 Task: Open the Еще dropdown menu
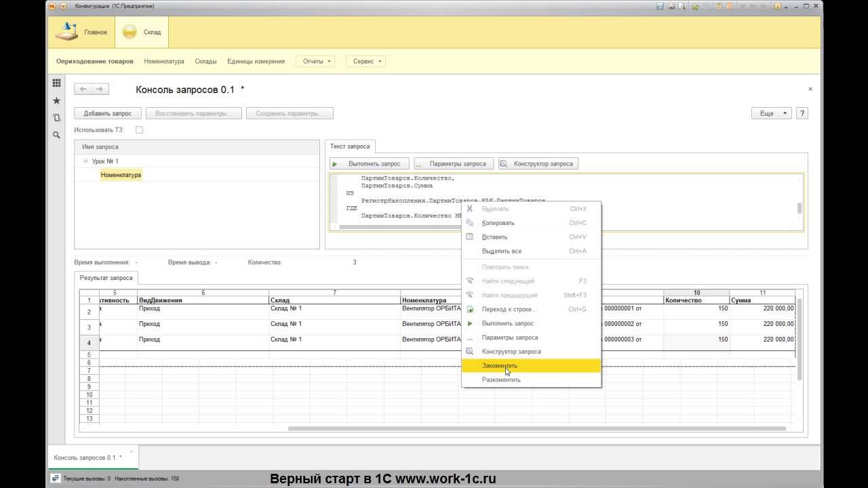(771, 113)
